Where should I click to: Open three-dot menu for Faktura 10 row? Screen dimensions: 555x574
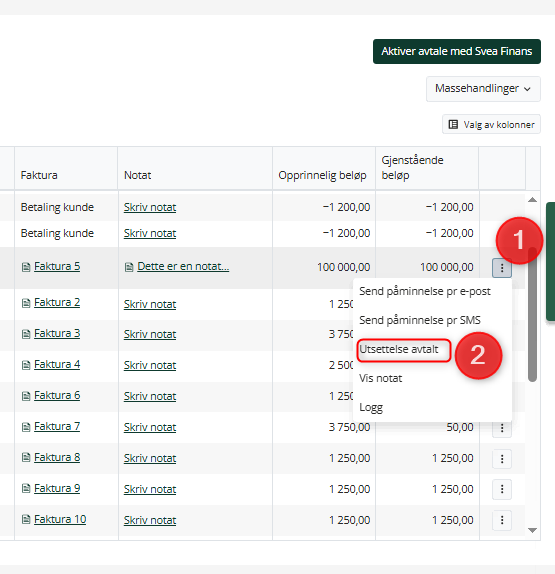(502, 520)
